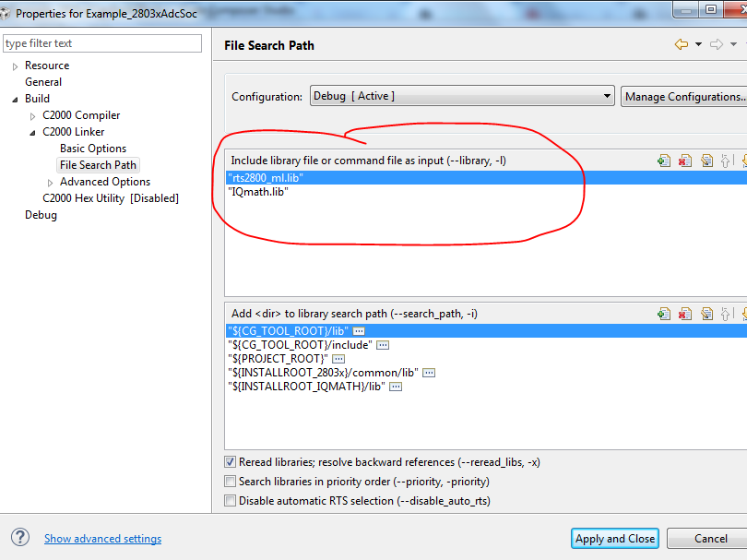Select the "IQmath.lib" library entry
This screenshot has height=560, width=747.
point(486,192)
